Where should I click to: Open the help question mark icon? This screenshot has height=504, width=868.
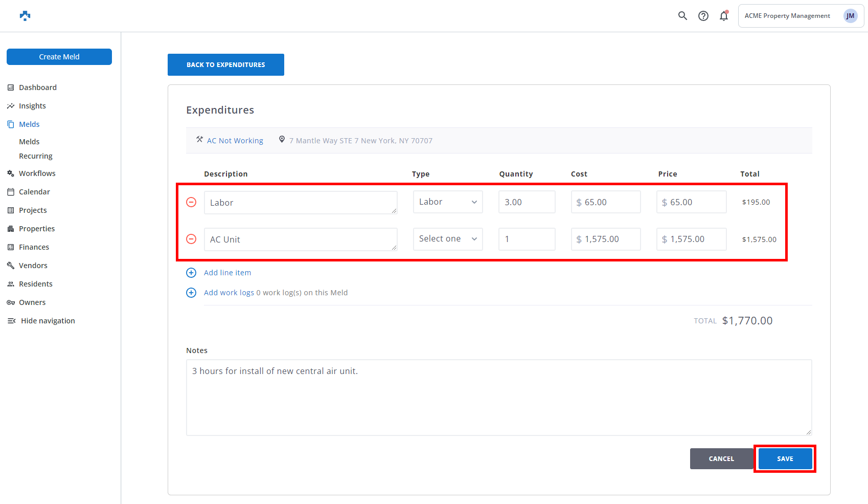pyautogui.click(x=703, y=16)
